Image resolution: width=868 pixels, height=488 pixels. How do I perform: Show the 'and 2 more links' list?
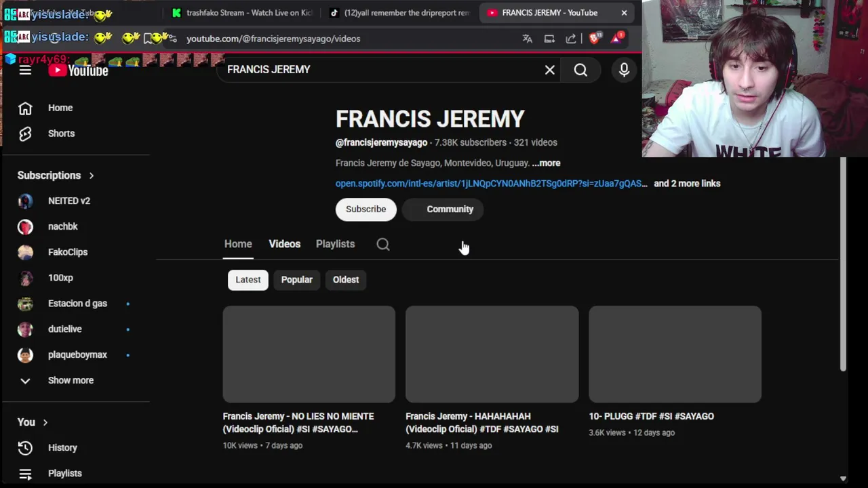pyautogui.click(x=687, y=184)
